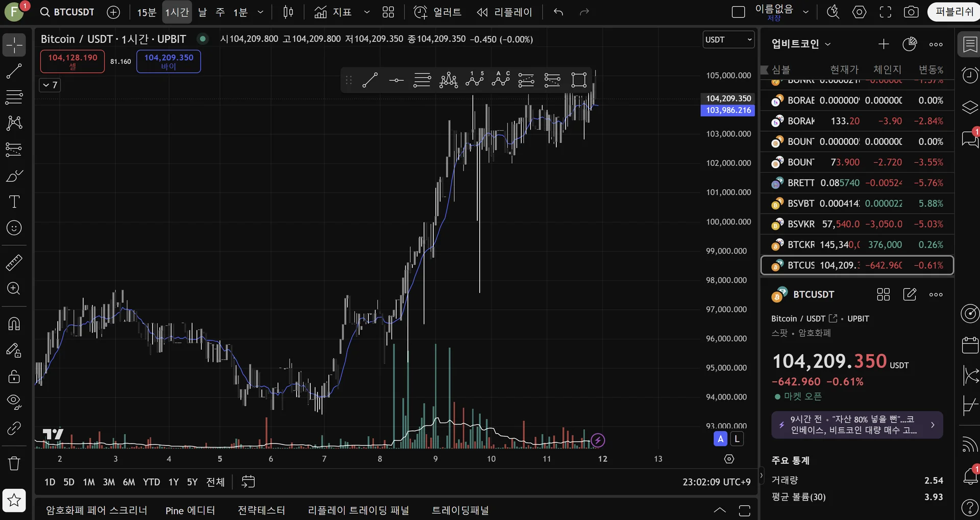Click the 퍼블리쉬 publish button
The height and width of the screenshot is (520, 980).
point(954,12)
